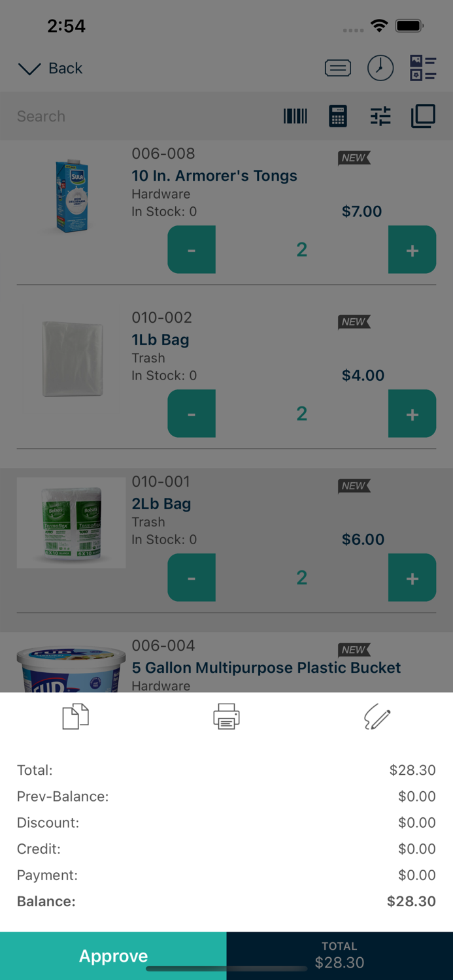Increase quantity of 10 In. Armorer's Tongs

412,250
